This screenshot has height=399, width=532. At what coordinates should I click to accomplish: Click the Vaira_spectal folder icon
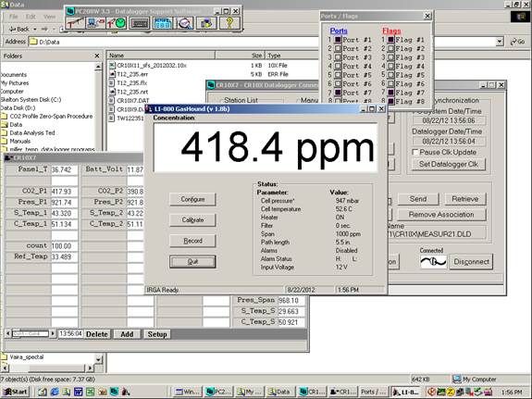(4, 357)
